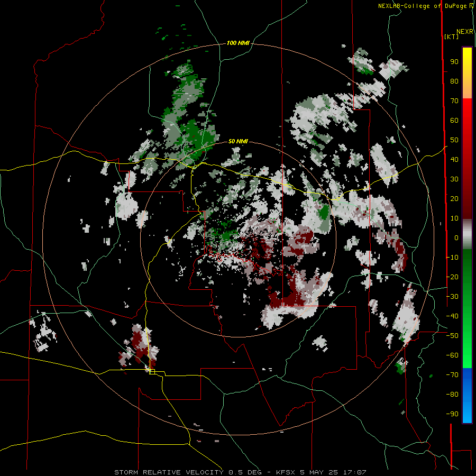
Task: Select the 70 value on velocity scale
Action: pyautogui.click(x=454, y=101)
